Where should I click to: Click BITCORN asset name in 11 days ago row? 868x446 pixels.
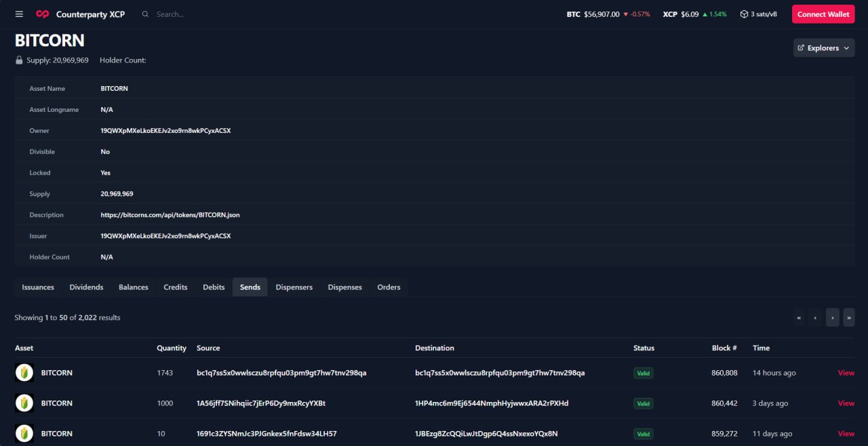coord(57,434)
